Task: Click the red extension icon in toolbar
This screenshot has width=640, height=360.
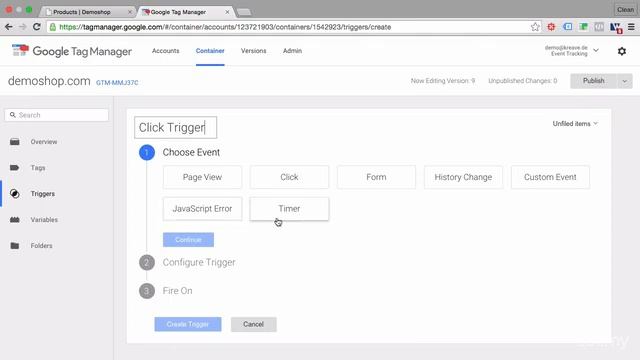Action: pyautogui.click(x=551, y=27)
